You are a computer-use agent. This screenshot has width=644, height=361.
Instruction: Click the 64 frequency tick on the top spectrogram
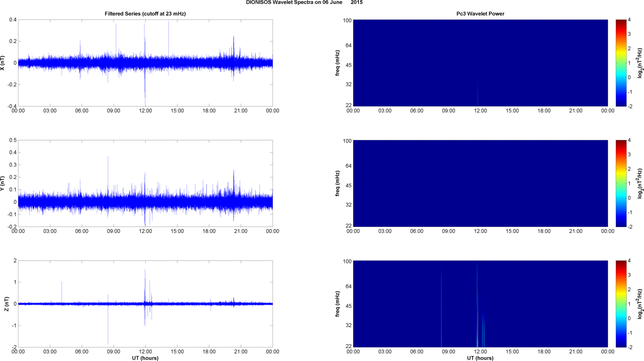[348, 45]
